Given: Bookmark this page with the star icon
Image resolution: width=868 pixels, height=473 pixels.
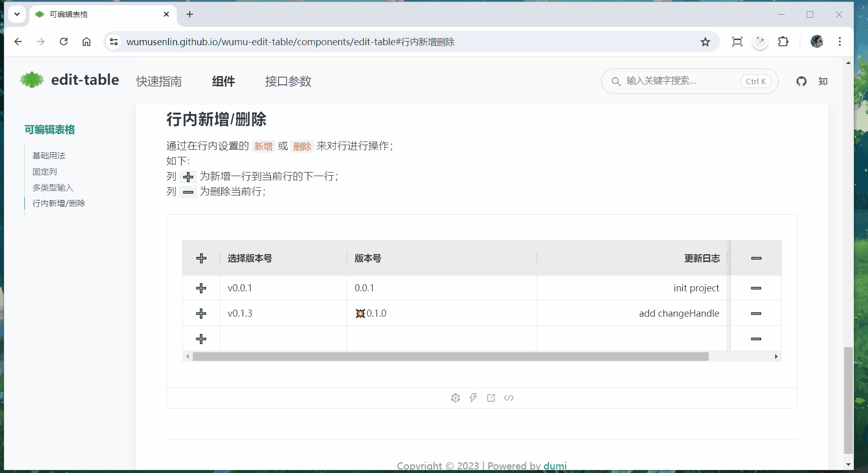Looking at the screenshot, I should click(706, 42).
